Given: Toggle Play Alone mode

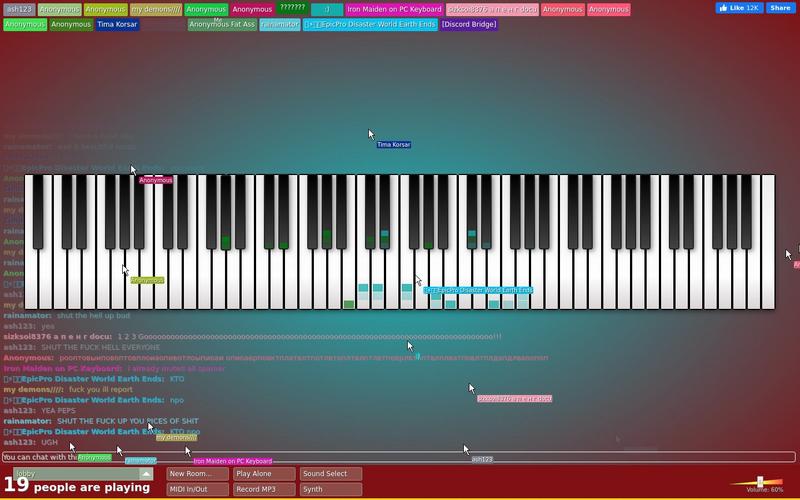Looking at the screenshot, I should (x=264, y=474).
